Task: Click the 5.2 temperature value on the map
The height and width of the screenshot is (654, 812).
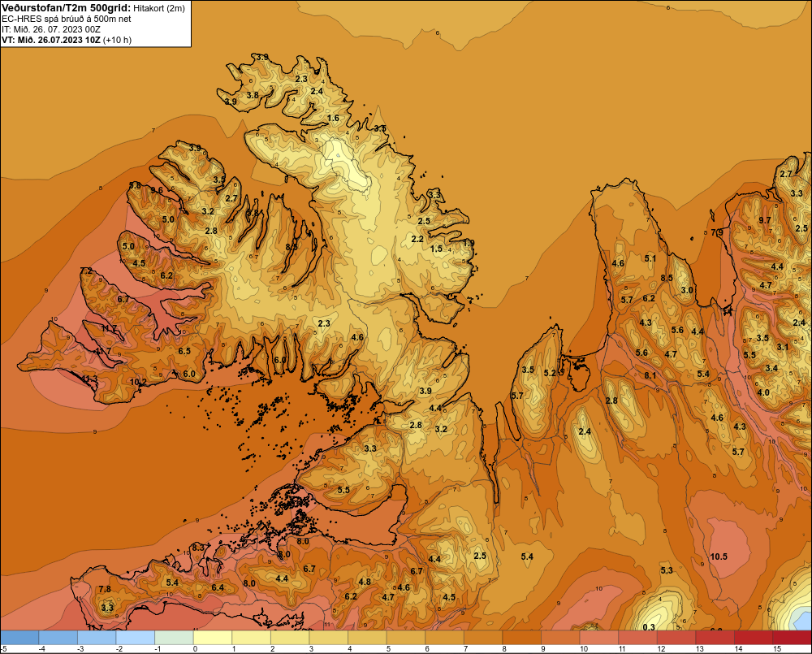Action: [x=550, y=373]
